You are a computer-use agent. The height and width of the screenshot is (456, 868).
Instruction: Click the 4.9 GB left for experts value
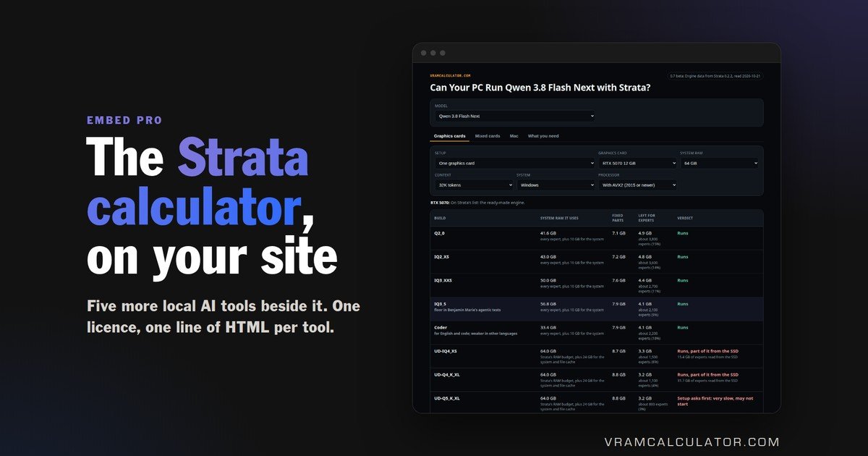(x=644, y=233)
